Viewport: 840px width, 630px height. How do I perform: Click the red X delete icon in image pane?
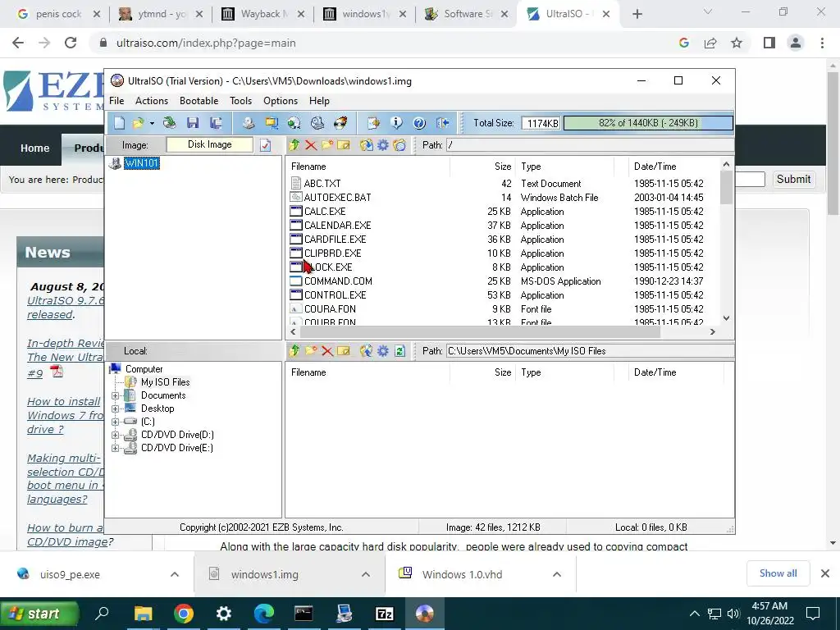pos(311,145)
